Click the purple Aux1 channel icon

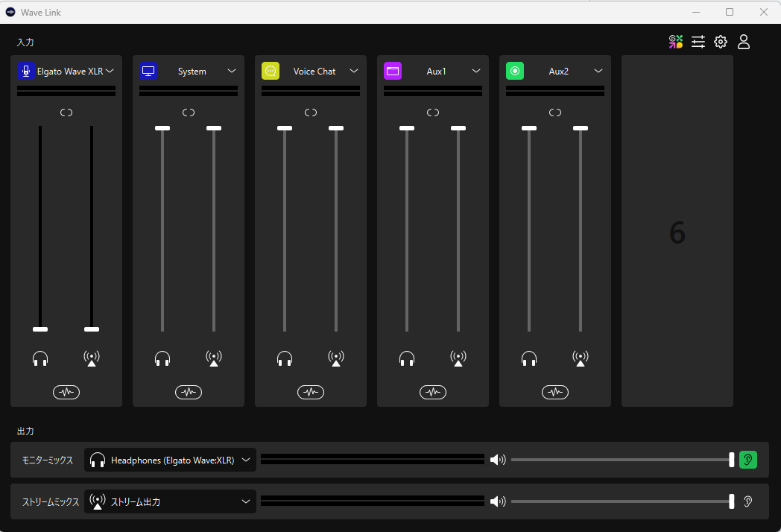pos(393,71)
